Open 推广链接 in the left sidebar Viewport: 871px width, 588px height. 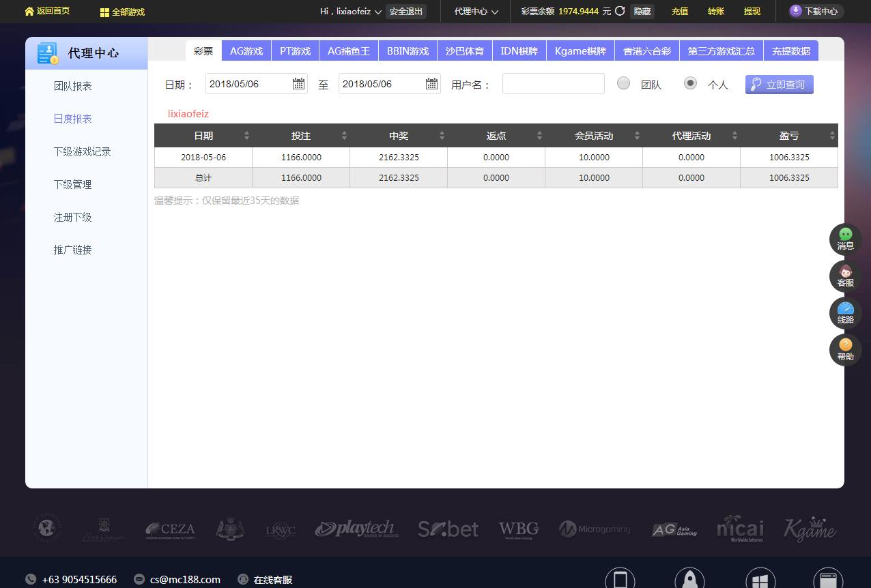coord(72,249)
